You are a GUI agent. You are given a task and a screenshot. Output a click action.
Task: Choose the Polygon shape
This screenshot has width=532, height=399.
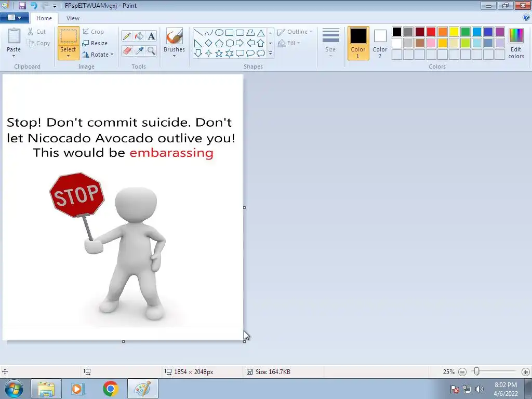click(x=250, y=33)
